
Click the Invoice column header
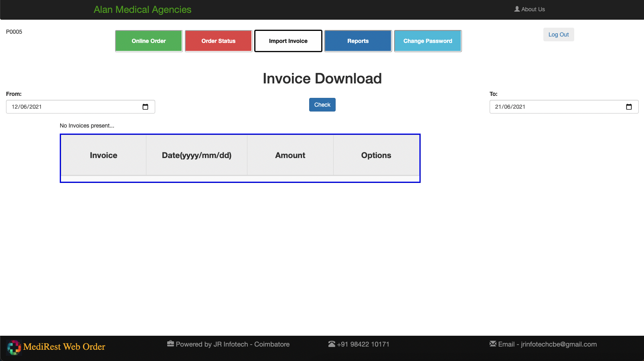pyautogui.click(x=103, y=155)
